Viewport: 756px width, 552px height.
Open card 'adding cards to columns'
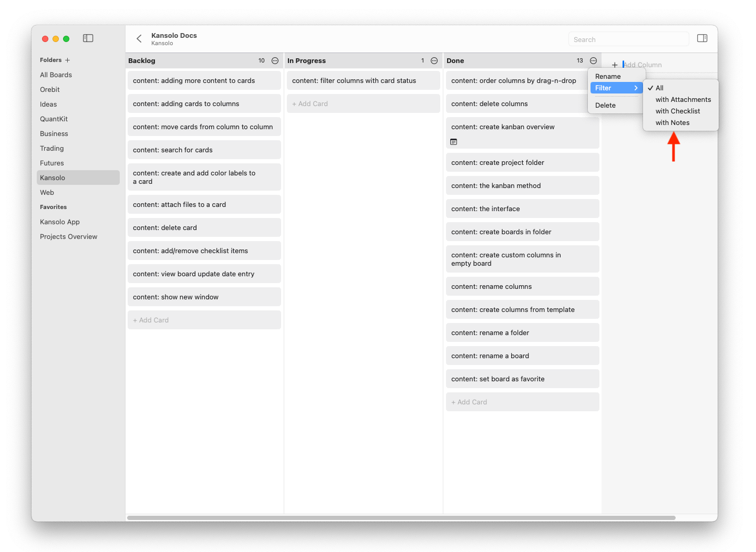[x=204, y=103]
